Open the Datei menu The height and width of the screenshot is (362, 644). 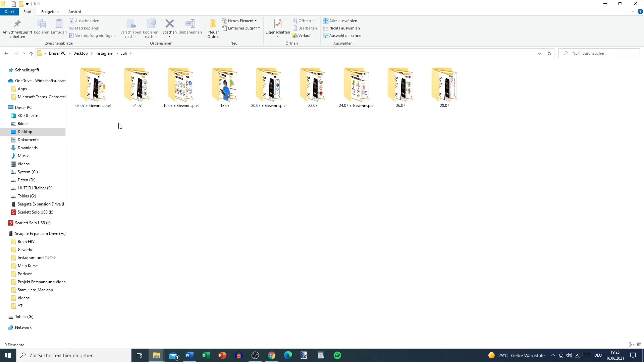(9, 11)
